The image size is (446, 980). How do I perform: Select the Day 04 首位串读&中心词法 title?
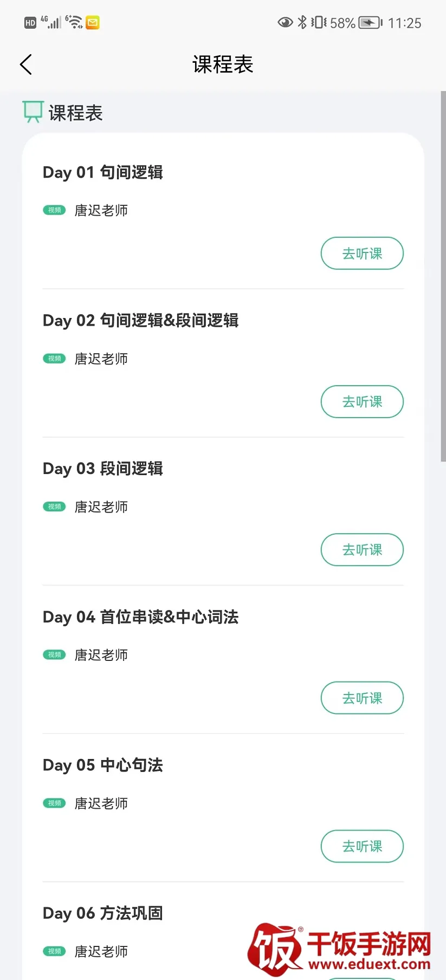141,616
